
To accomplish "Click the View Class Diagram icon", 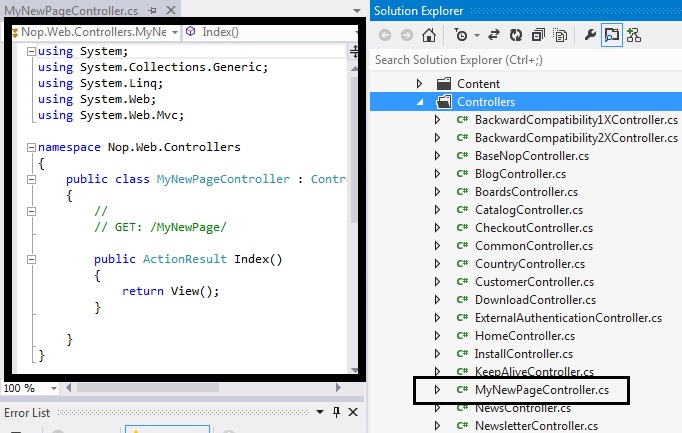I will 634,35.
